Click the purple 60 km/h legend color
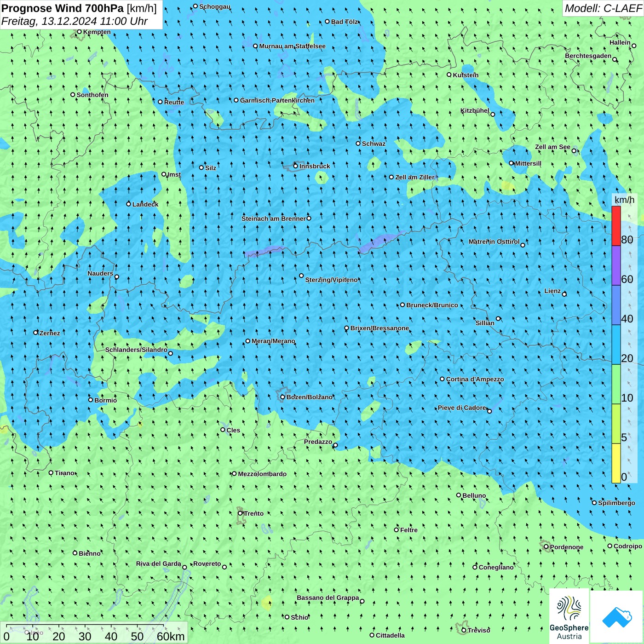Image resolution: width=644 pixels, height=644 pixels. pyautogui.click(x=616, y=266)
